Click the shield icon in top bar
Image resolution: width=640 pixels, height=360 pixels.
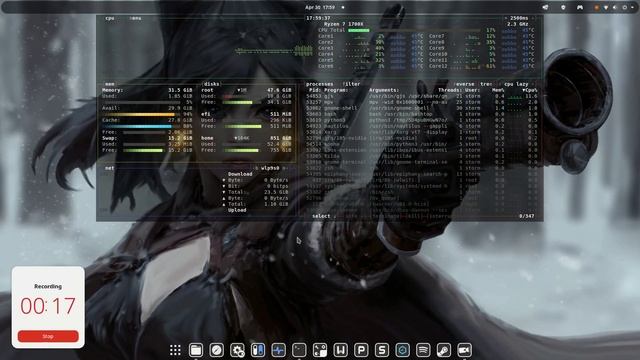point(563,7)
